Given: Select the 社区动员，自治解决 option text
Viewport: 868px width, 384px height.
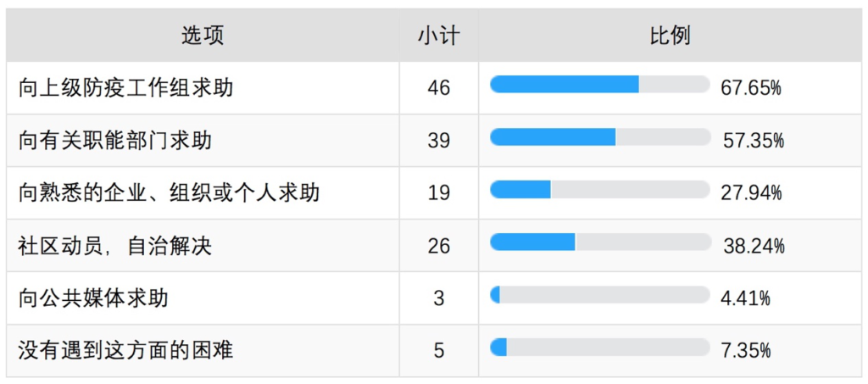Looking at the screenshot, I should click(114, 246).
